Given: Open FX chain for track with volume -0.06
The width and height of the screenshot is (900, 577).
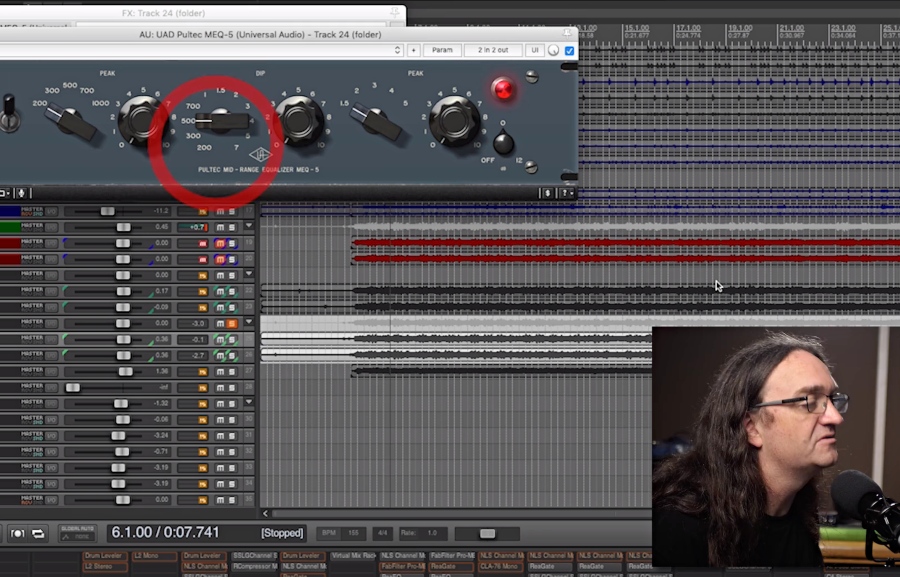Looking at the screenshot, I should pos(202,420).
